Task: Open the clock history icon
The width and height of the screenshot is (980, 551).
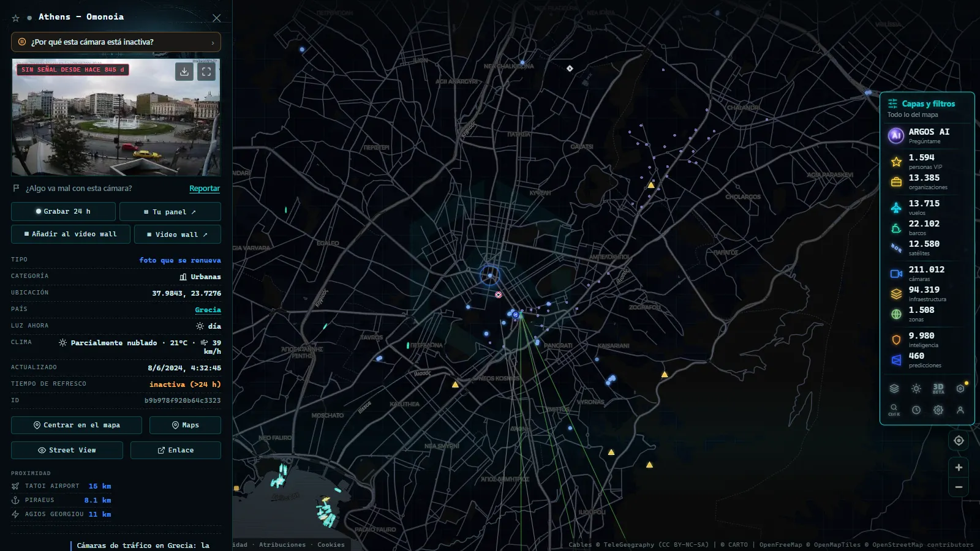Action: (x=916, y=410)
